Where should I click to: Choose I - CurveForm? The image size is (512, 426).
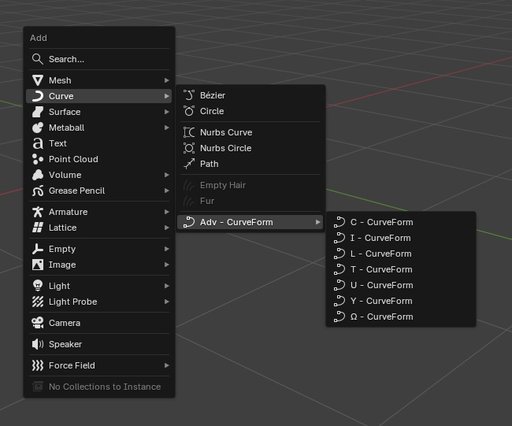tap(401, 238)
